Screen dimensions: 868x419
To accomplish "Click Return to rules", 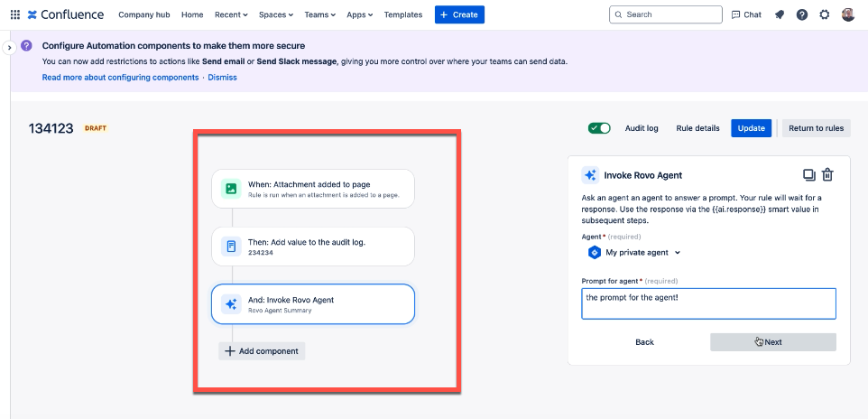I will pos(816,128).
